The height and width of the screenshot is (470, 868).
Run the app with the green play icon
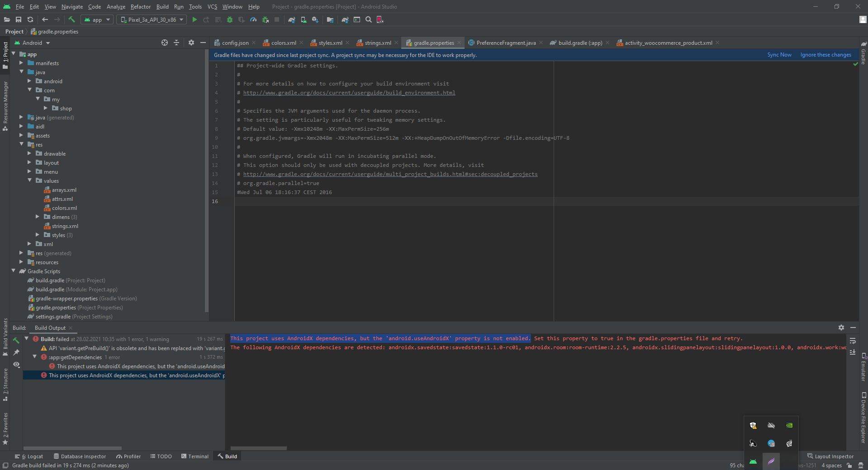pyautogui.click(x=194, y=19)
